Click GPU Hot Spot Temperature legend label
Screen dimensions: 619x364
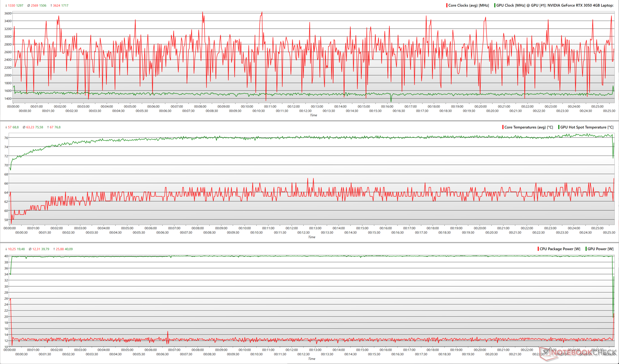(587, 127)
